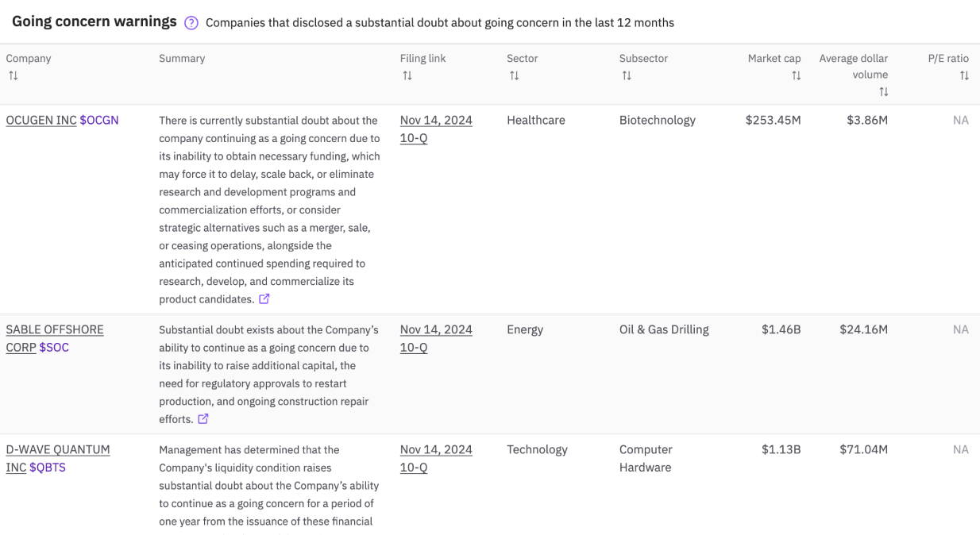The height and width of the screenshot is (535, 980).
Task: Open SABLE OFFSHORE CORP company page
Action: 54,329
